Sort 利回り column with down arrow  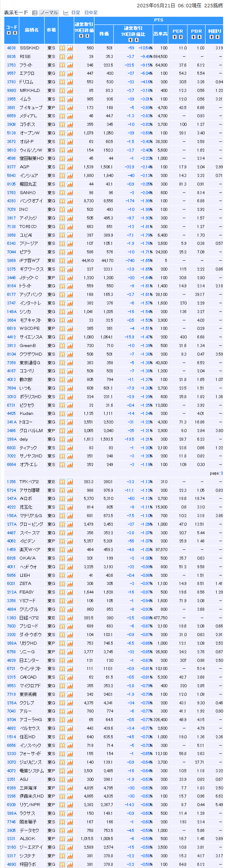pos(217,37)
